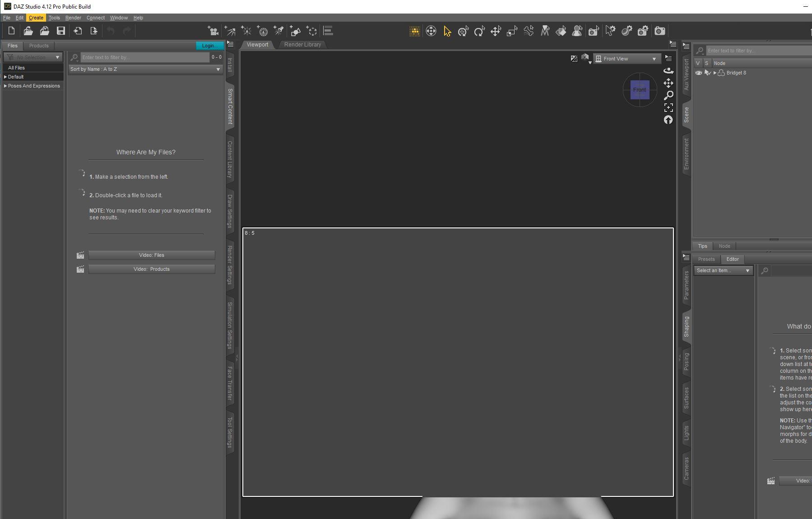
Task: Open the Render menu
Action: [x=73, y=18]
